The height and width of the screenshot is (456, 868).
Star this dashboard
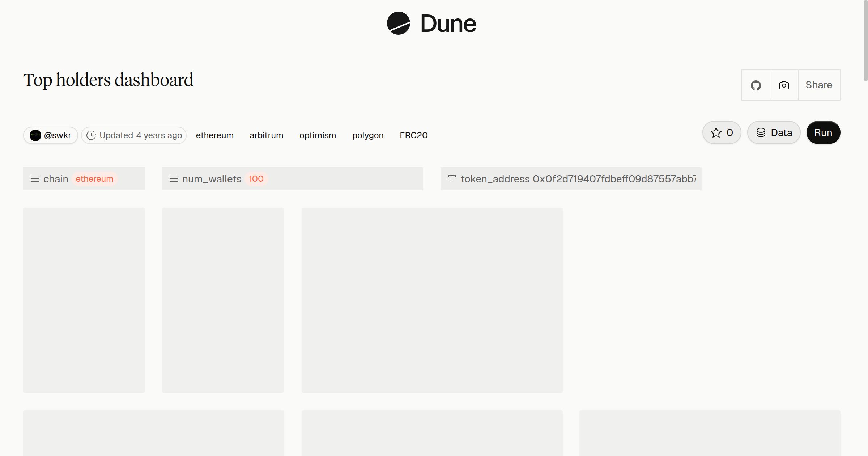[722, 132]
